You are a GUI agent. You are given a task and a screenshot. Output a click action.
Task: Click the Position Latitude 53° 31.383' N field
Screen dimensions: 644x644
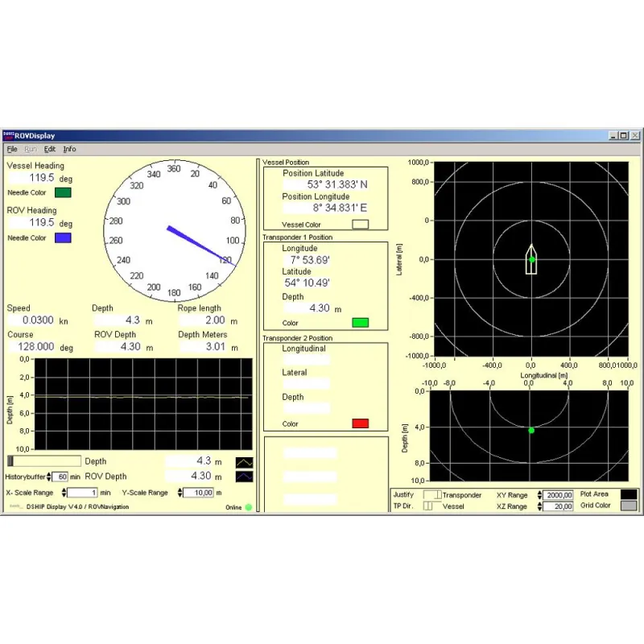coord(326,185)
